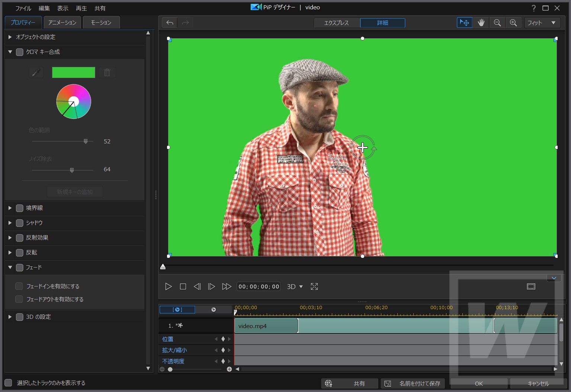Click globe icon on 共有 button
Image resolution: width=571 pixels, height=392 pixels.
328,383
